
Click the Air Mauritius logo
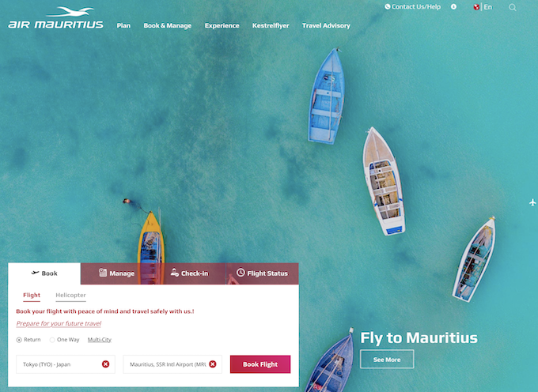[x=55, y=17]
